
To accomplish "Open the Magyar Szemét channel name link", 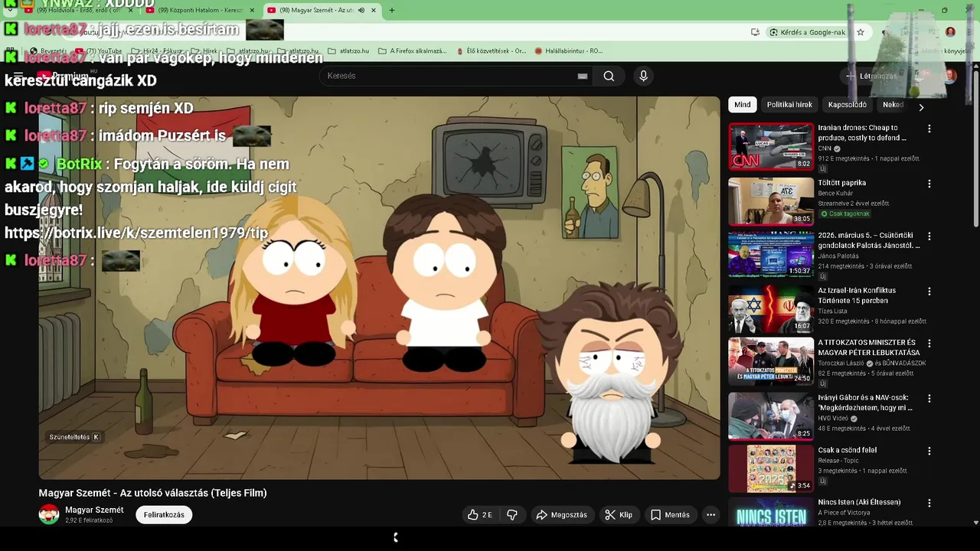I will pos(94,510).
